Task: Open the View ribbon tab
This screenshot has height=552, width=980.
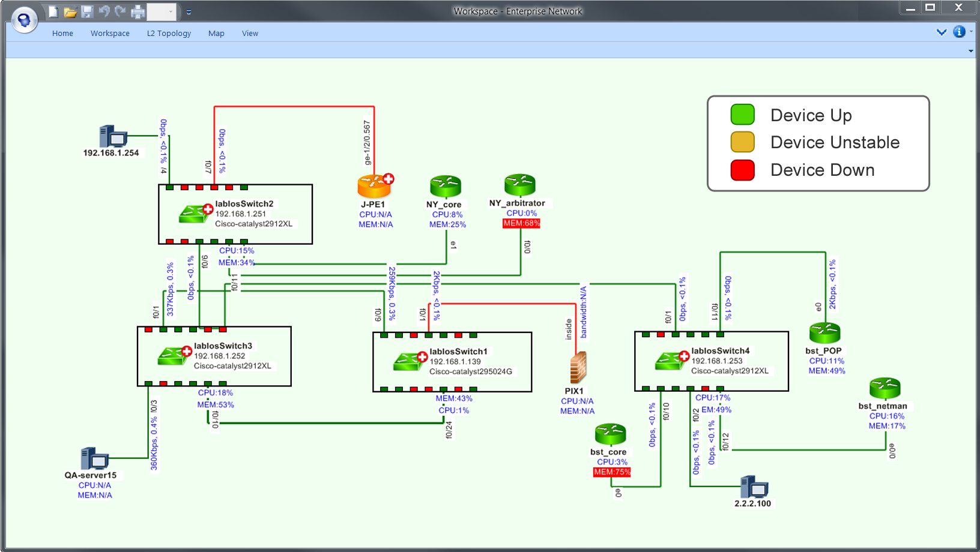Action: coord(250,33)
